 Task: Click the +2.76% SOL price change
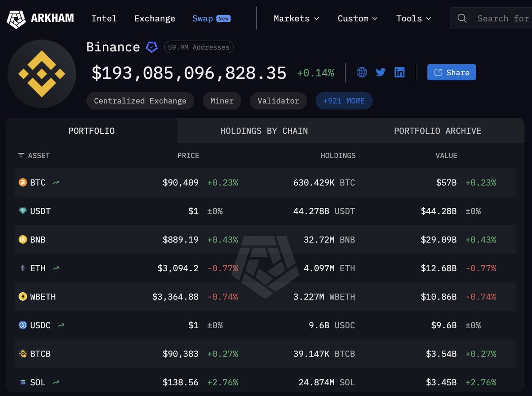tap(223, 382)
